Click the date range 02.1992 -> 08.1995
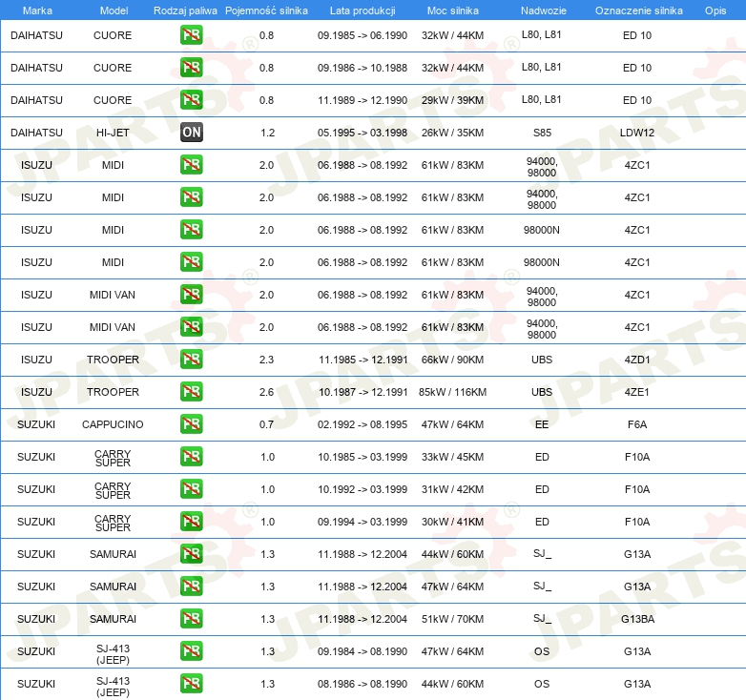The height and width of the screenshot is (700, 746). (x=363, y=424)
